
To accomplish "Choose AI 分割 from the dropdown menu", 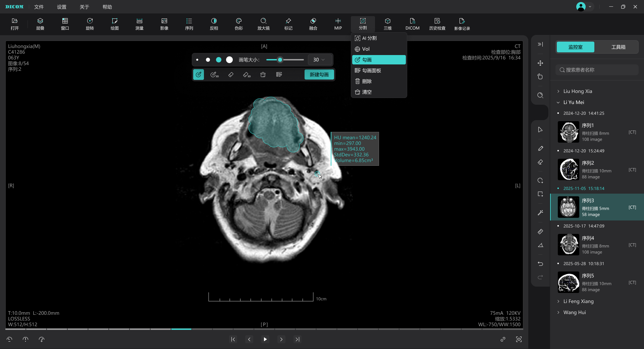I will coord(369,38).
